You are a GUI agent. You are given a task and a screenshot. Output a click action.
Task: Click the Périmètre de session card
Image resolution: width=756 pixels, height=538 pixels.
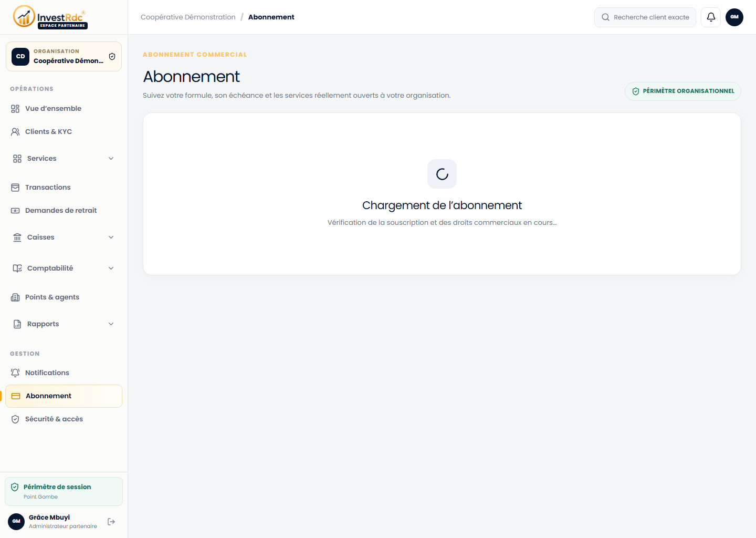click(x=64, y=492)
